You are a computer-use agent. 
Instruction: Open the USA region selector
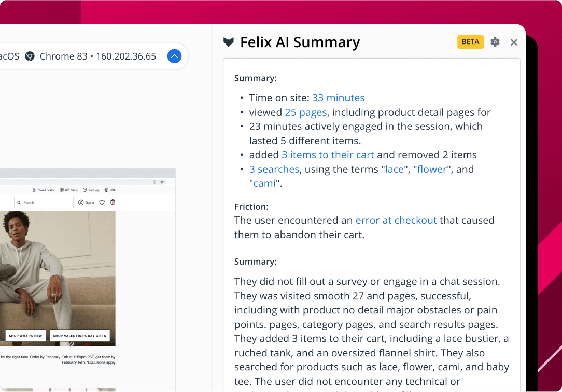click(x=110, y=190)
